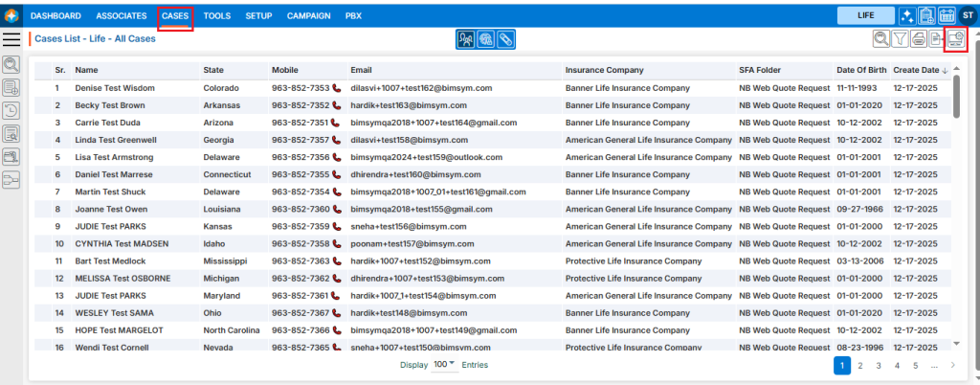Open the calendar icon in the top bar
Viewport: 980px width, 385px height.
pyautogui.click(x=947, y=15)
